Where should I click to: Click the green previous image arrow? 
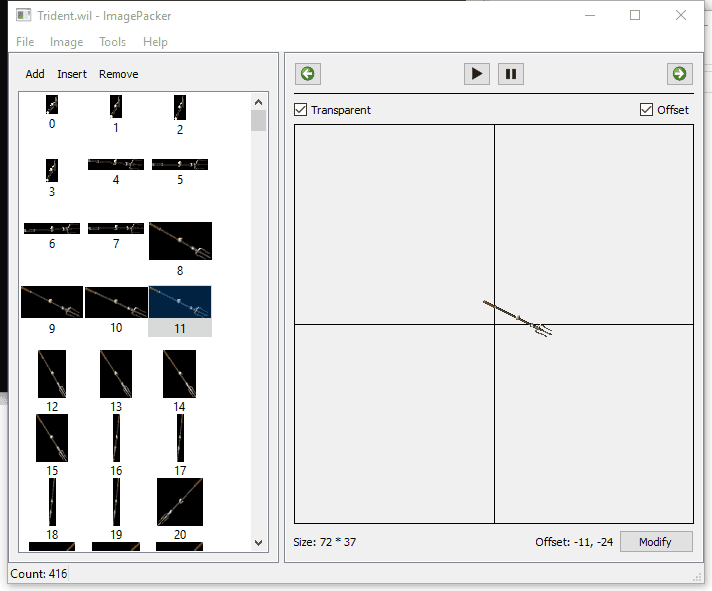point(307,73)
